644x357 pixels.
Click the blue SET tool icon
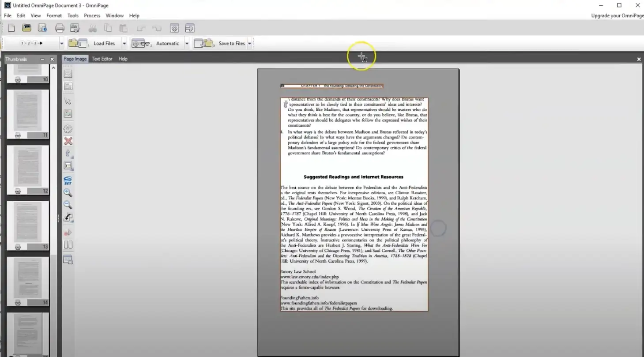click(68, 181)
